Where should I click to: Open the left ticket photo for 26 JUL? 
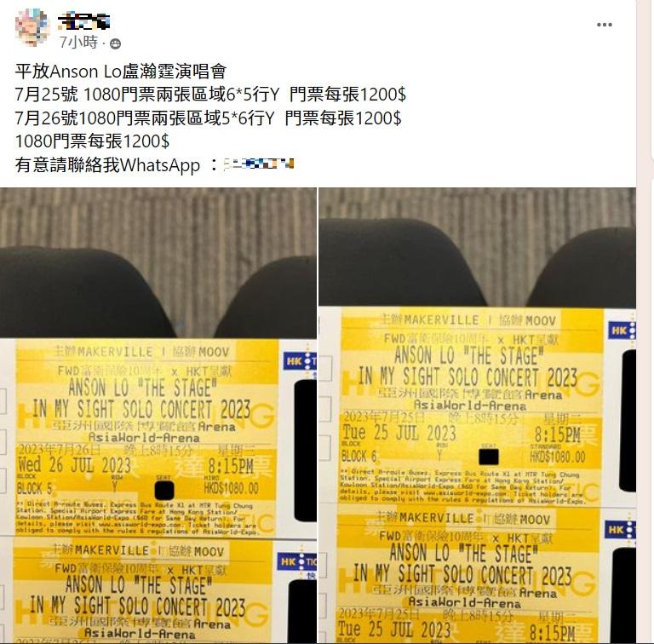point(158,415)
